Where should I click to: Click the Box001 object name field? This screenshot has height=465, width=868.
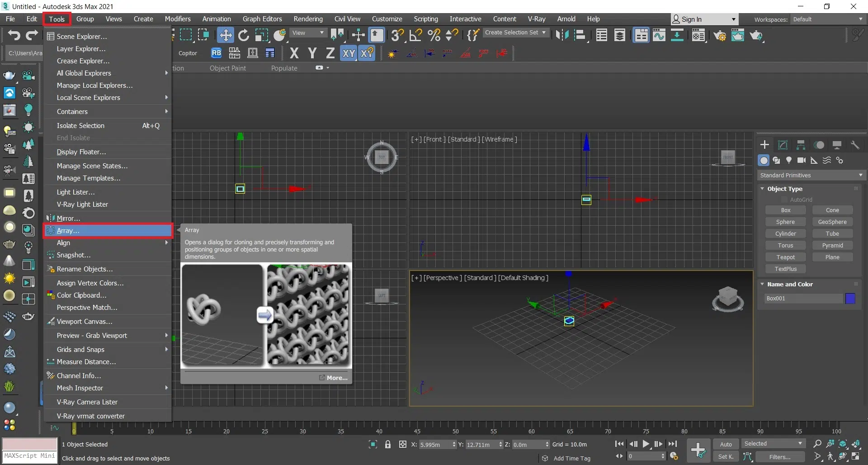tap(803, 299)
